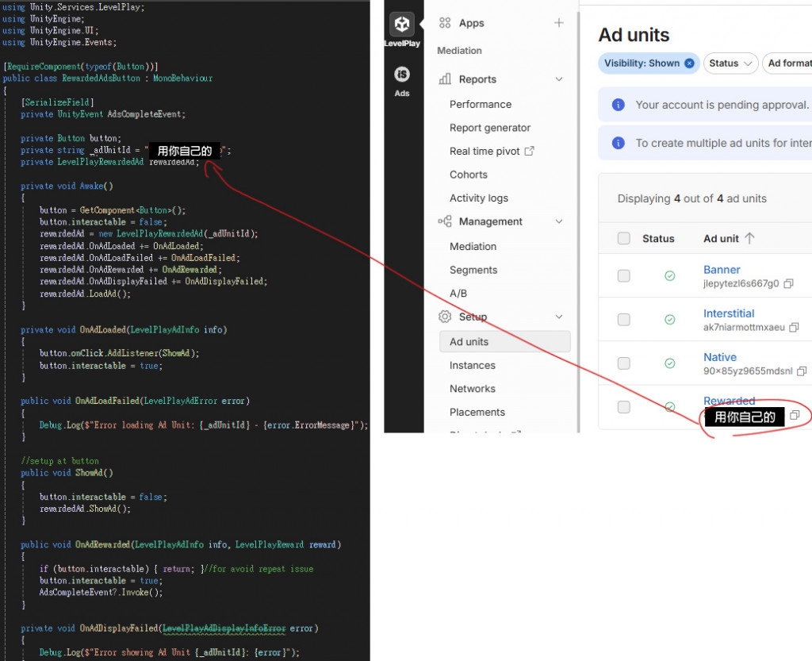Click the Ad unit column header
The image size is (812, 661).
click(721, 238)
